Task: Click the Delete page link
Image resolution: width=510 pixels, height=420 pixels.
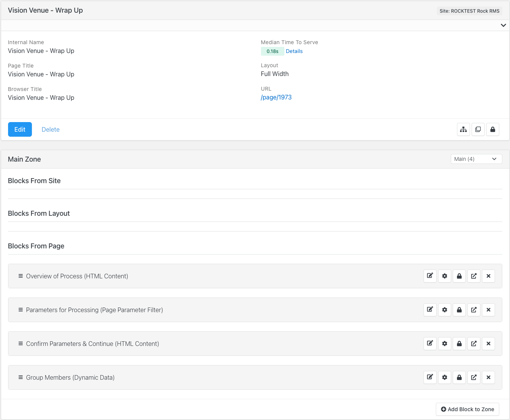Action: (x=51, y=129)
